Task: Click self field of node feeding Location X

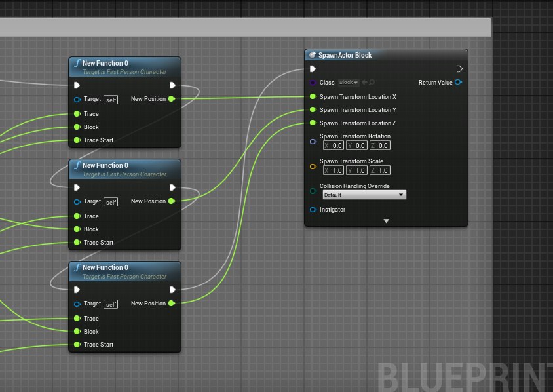Action: point(111,100)
